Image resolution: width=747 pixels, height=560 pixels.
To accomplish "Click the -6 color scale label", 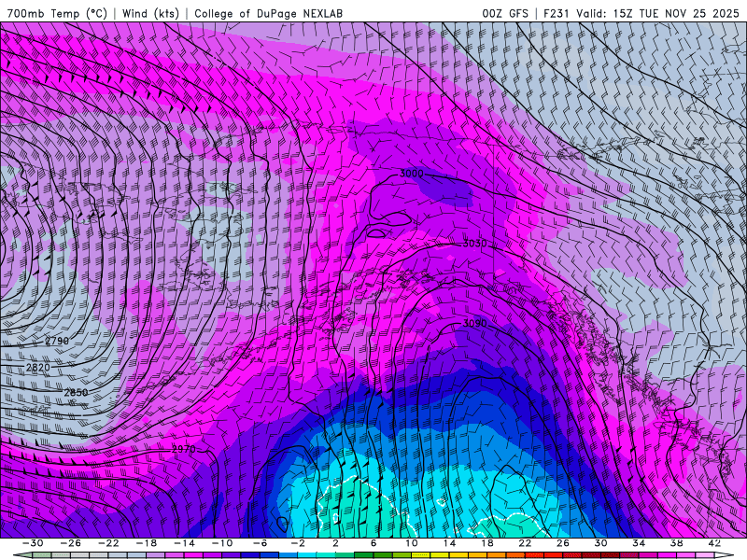I will pos(260,543).
